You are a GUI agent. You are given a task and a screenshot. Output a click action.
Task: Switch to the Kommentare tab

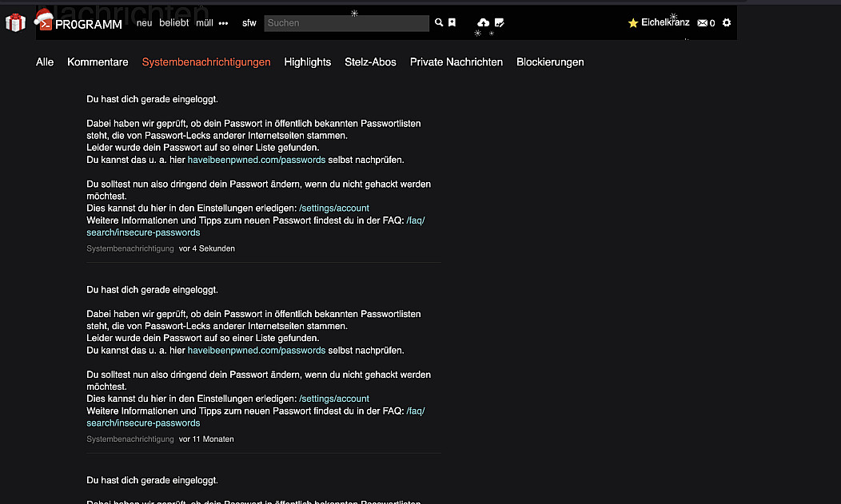point(98,62)
